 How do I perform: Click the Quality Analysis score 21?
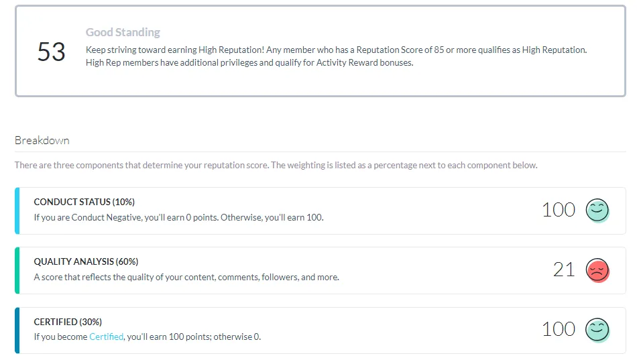point(564,269)
